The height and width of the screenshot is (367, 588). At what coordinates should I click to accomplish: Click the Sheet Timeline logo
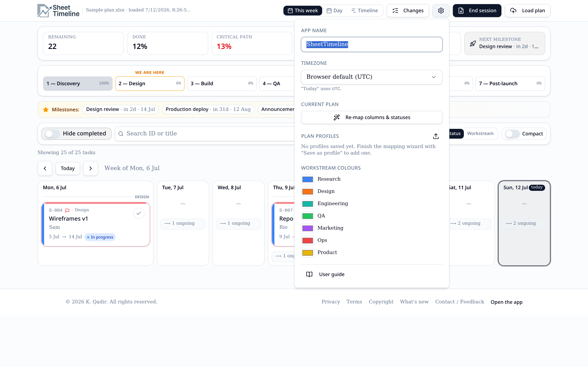click(58, 10)
